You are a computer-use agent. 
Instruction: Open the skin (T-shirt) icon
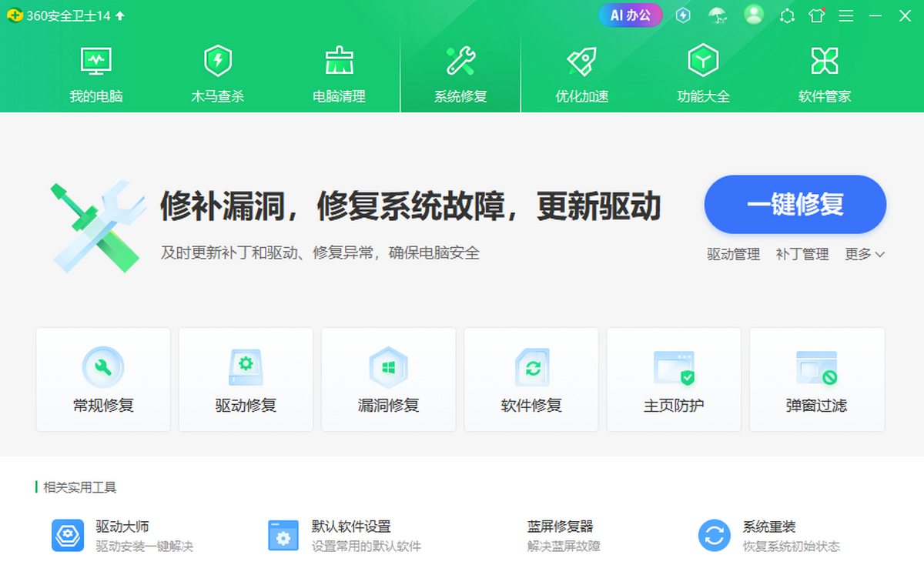(816, 15)
